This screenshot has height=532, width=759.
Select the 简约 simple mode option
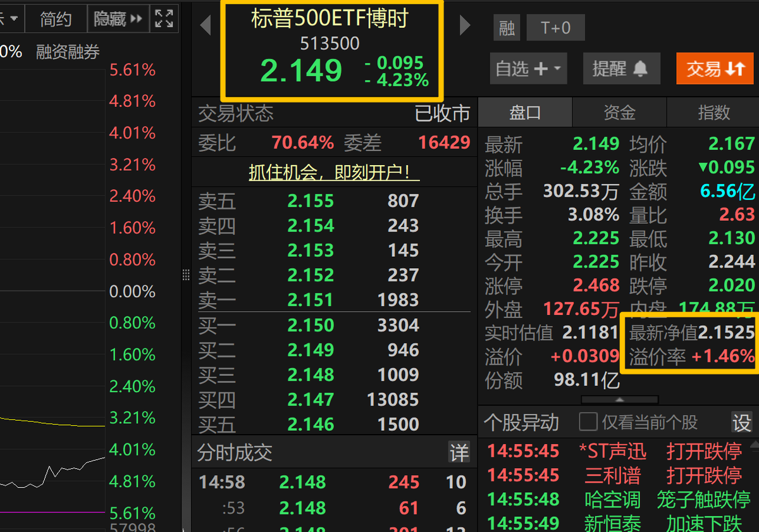[x=56, y=18]
